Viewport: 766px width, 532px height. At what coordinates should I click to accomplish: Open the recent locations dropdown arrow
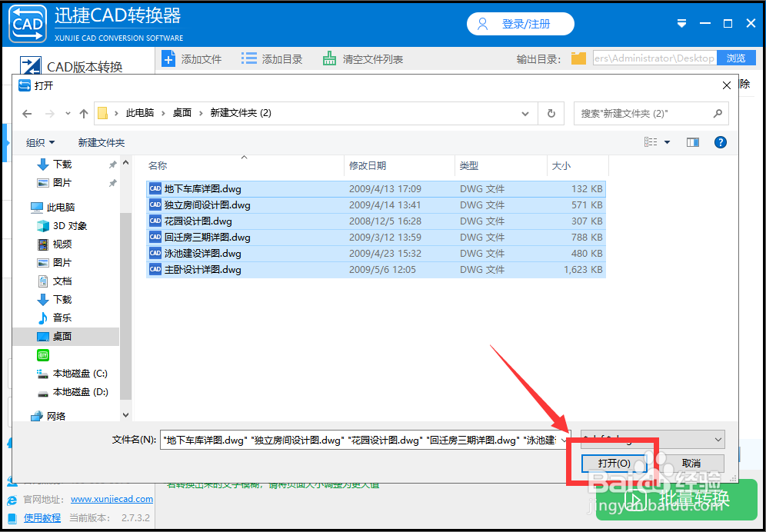(x=68, y=114)
